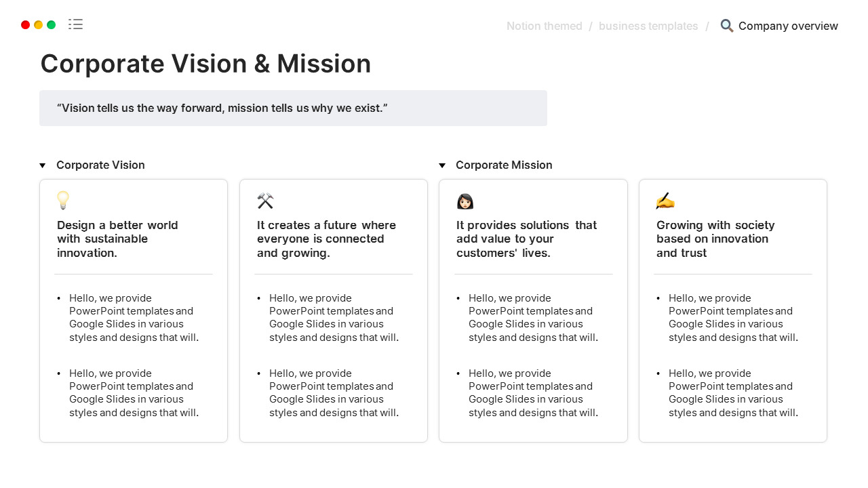The width and height of the screenshot is (868, 488).
Task: Select the Corporate Vision & Mission title
Action: click(205, 64)
